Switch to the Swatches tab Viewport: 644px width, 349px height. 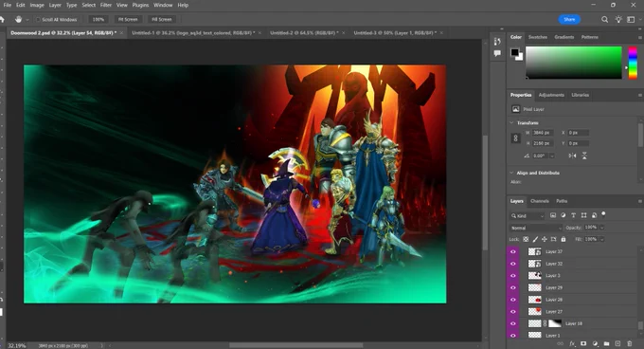click(538, 37)
